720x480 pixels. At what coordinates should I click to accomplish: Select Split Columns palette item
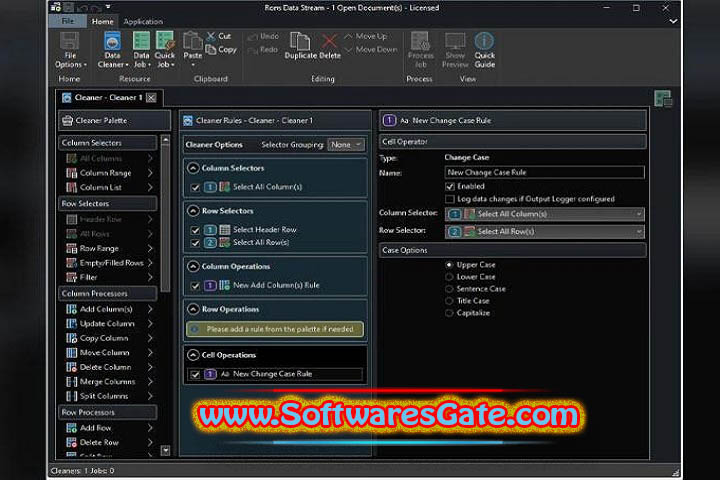point(109,396)
